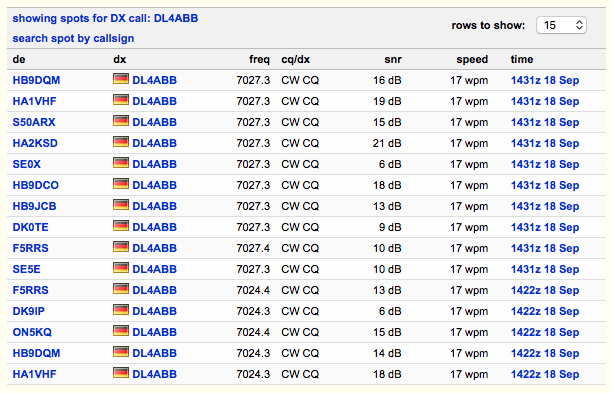Screen dimensions: 612x393
Task: Click the 'speed' column header
Action: click(x=472, y=59)
